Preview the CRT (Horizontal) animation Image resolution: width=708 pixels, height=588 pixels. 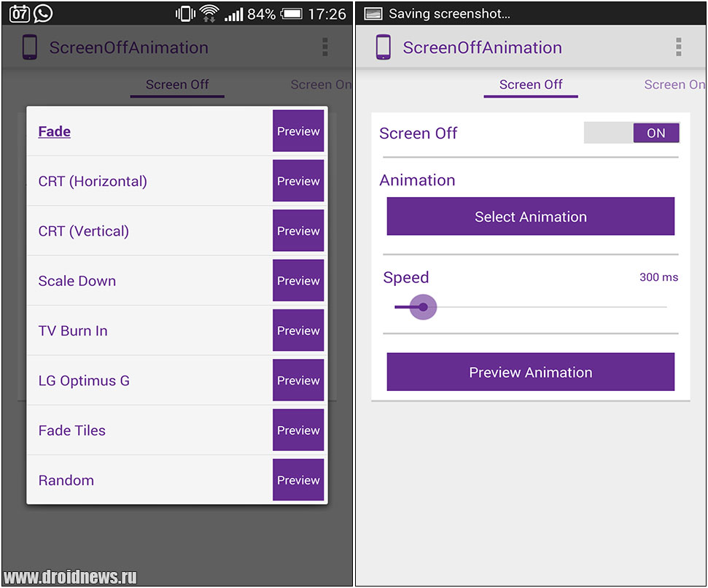pyautogui.click(x=298, y=181)
